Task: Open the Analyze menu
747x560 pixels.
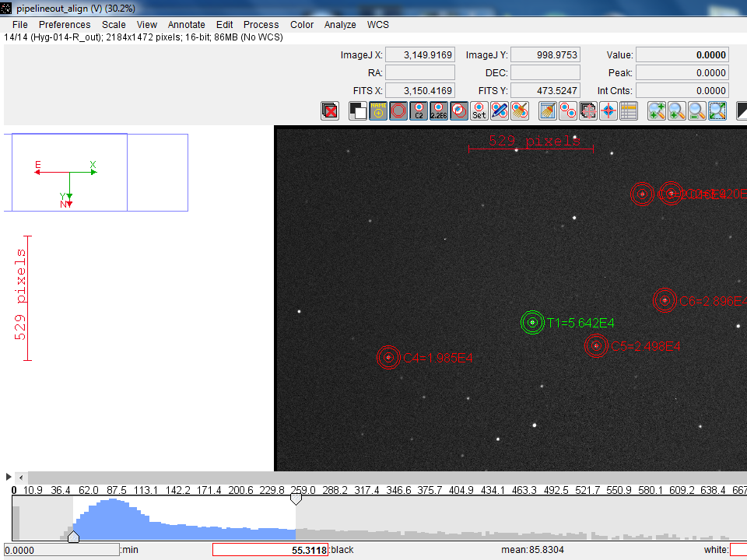Action: pos(340,25)
